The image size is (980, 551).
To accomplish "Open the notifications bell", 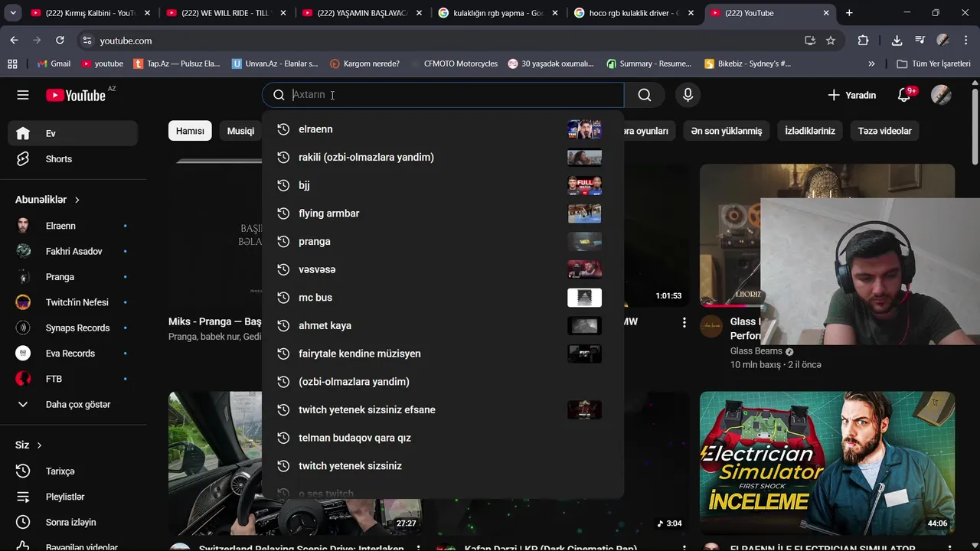I will [x=905, y=95].
